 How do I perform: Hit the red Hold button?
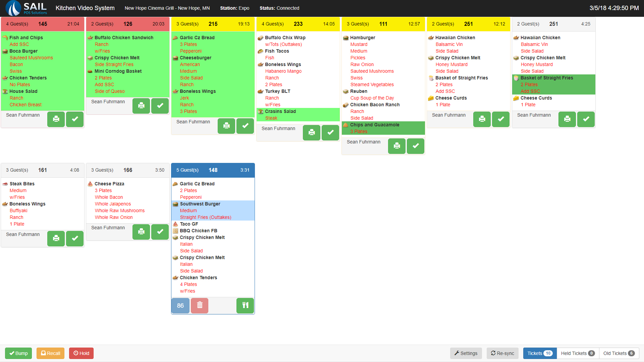click(81, 353)
